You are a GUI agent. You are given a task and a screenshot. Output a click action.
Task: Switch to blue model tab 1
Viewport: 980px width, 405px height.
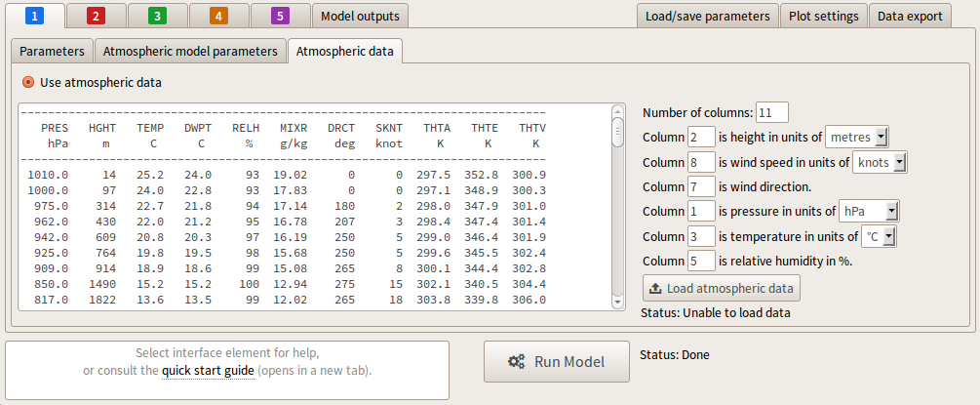pos(34,16)
